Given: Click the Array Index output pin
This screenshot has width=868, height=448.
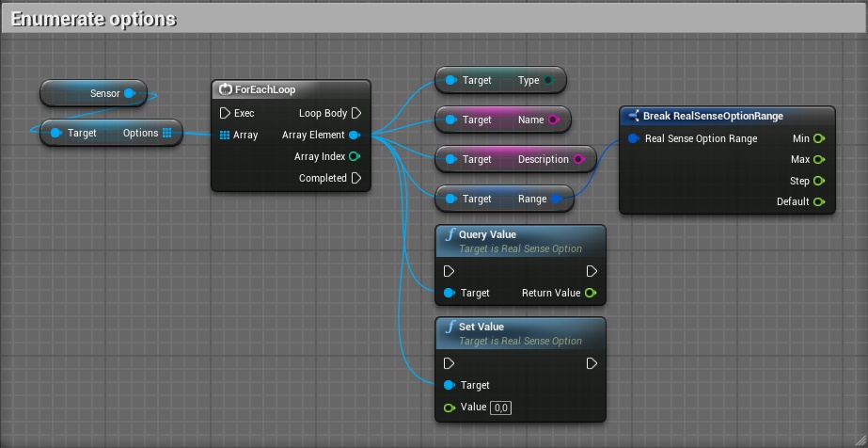Looking at the screenshot, I should pyautogui.click(x=355, y=156).
